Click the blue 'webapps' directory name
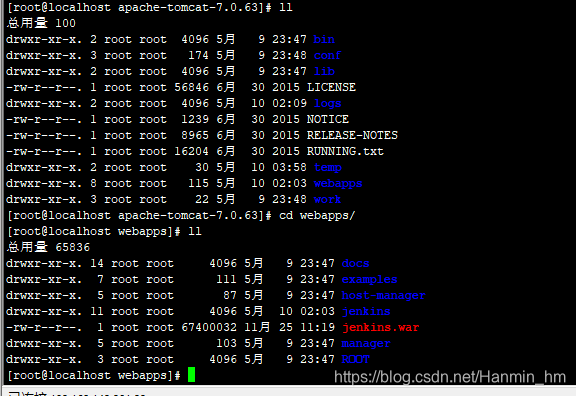Viewport: 576px width, 396px height. [338, 184]
